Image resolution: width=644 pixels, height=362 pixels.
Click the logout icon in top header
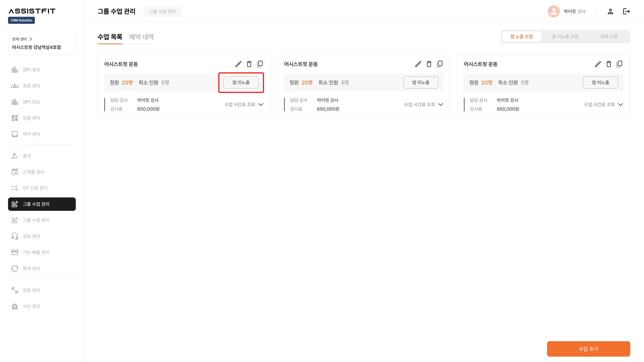[626, 11]
